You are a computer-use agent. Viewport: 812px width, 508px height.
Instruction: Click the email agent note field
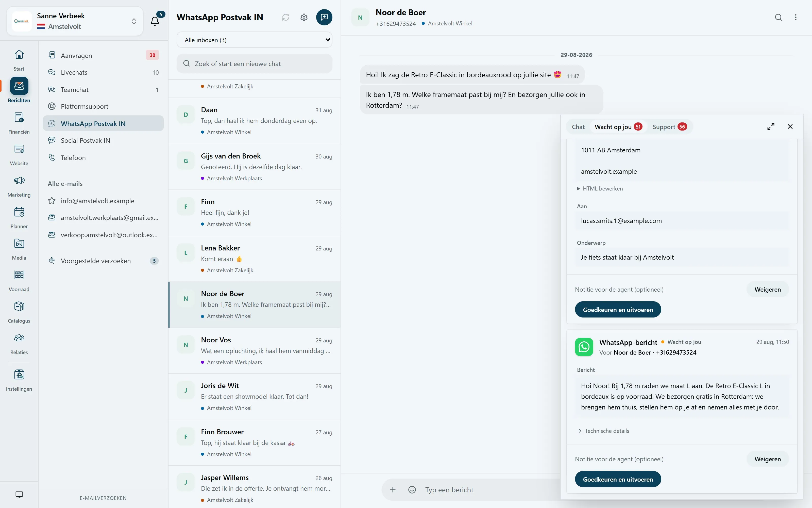tap(658, 289)
